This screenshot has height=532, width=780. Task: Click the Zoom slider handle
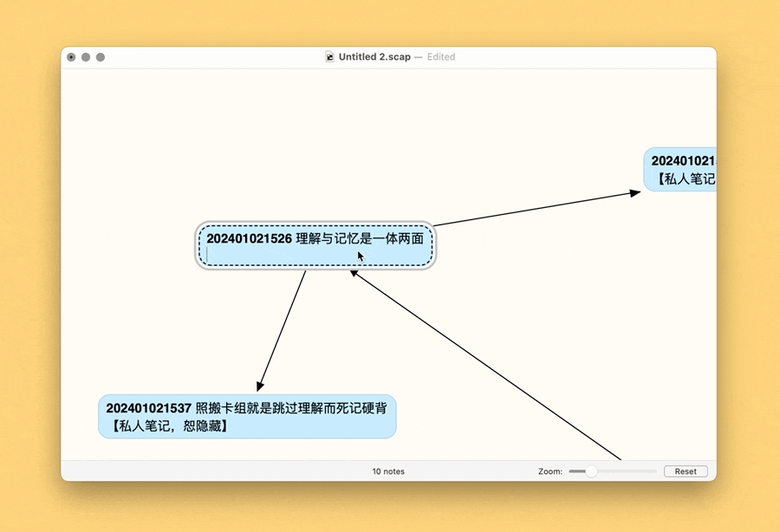click(x=589, y=471)
